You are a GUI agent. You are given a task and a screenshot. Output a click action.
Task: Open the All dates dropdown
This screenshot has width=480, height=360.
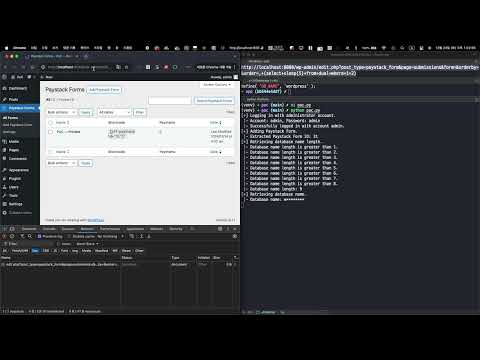click(114, 112)
